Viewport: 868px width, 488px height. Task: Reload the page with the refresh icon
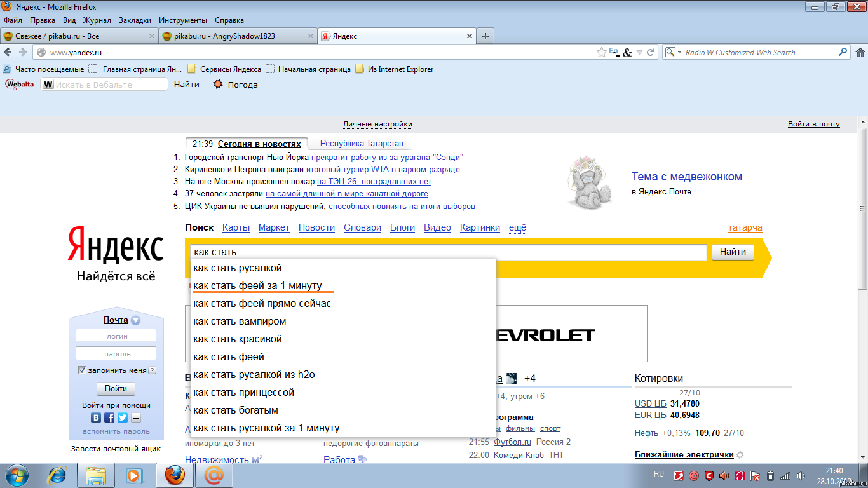click(x=651, y=53)
